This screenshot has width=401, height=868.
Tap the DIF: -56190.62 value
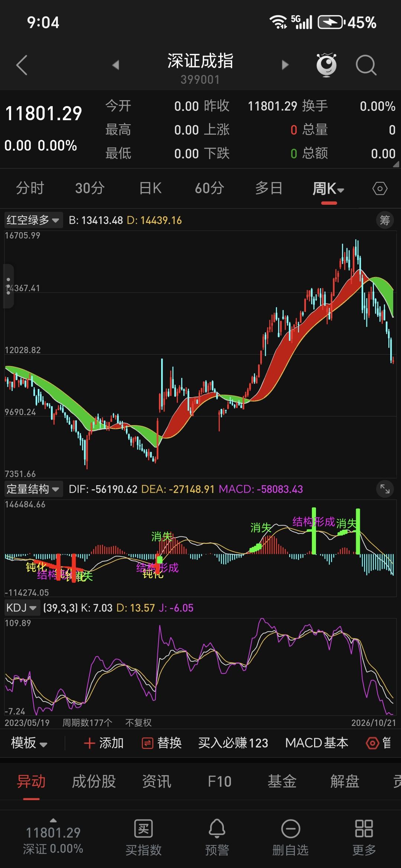click(x=103, y=489)
